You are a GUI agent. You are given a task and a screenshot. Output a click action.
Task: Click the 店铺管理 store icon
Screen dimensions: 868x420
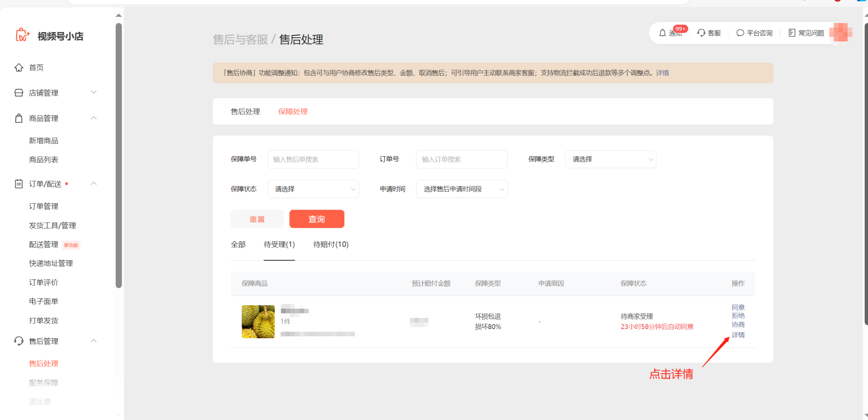(x=19, y=93)
